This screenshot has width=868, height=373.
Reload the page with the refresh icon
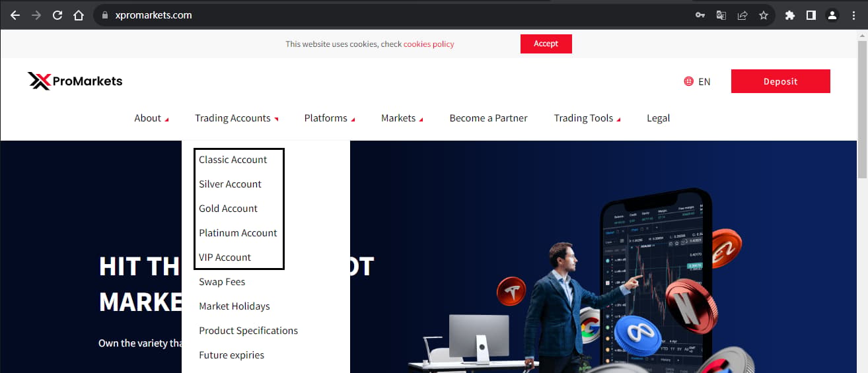57,15
